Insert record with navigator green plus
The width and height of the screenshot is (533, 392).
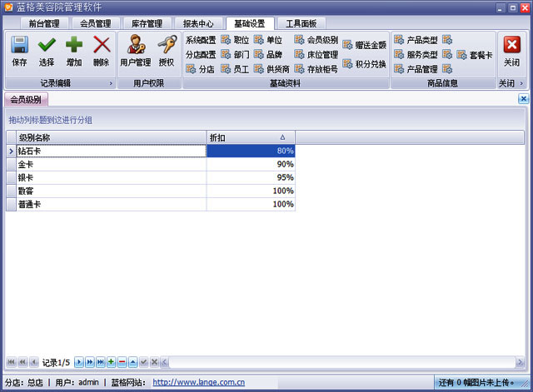coord(111,362)
